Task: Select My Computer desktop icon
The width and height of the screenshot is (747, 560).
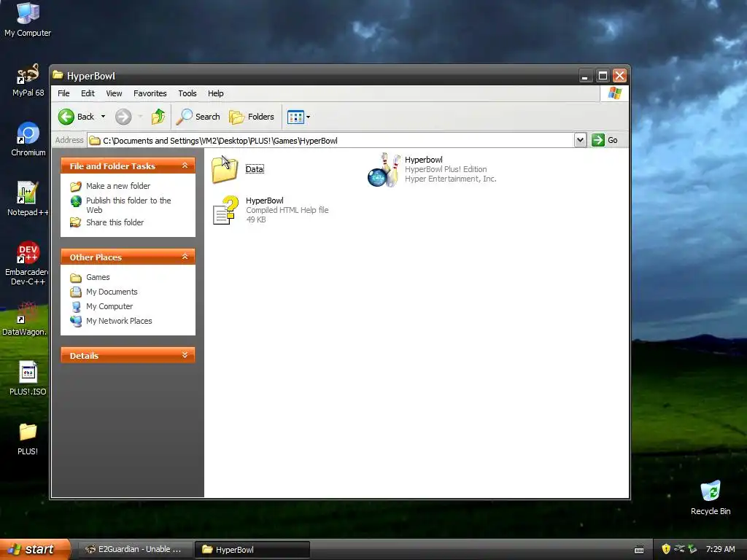Action: 28,19
